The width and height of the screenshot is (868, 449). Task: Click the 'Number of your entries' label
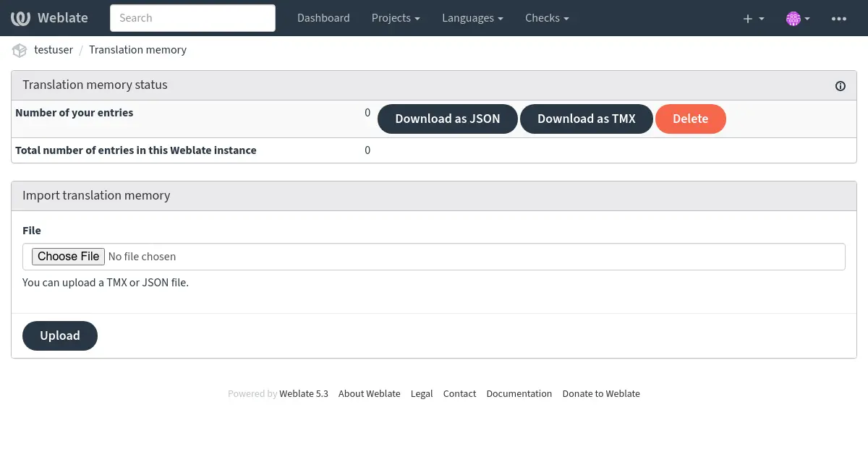[75, 113]
